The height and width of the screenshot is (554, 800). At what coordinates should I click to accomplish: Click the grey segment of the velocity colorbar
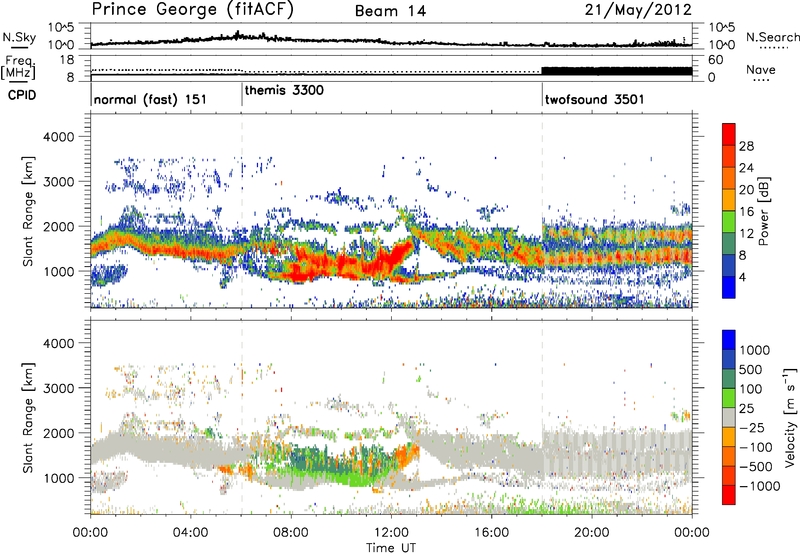click(729, 417)
